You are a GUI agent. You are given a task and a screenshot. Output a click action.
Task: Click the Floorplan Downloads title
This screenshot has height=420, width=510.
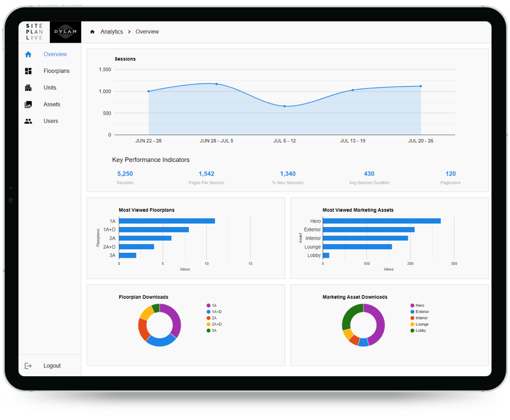(144, 297)
